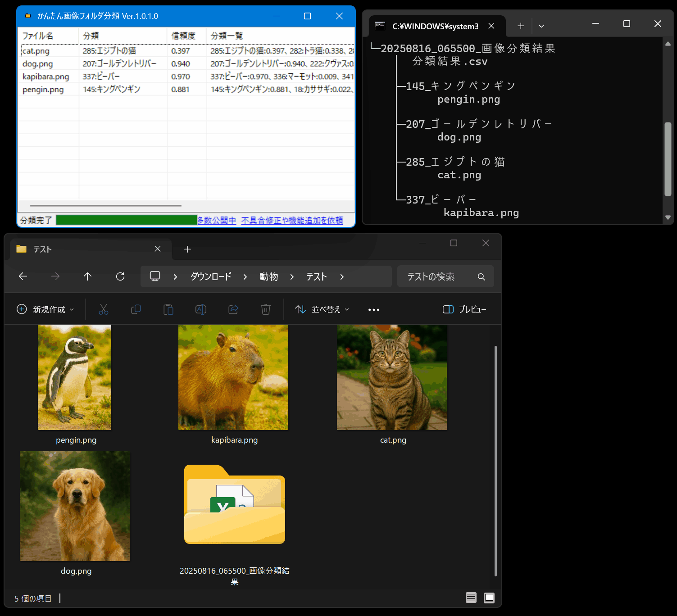Viewport: 677px width, 616px height.
Task: Click the 5 個の項目 status text
Action: click(33, 598)
